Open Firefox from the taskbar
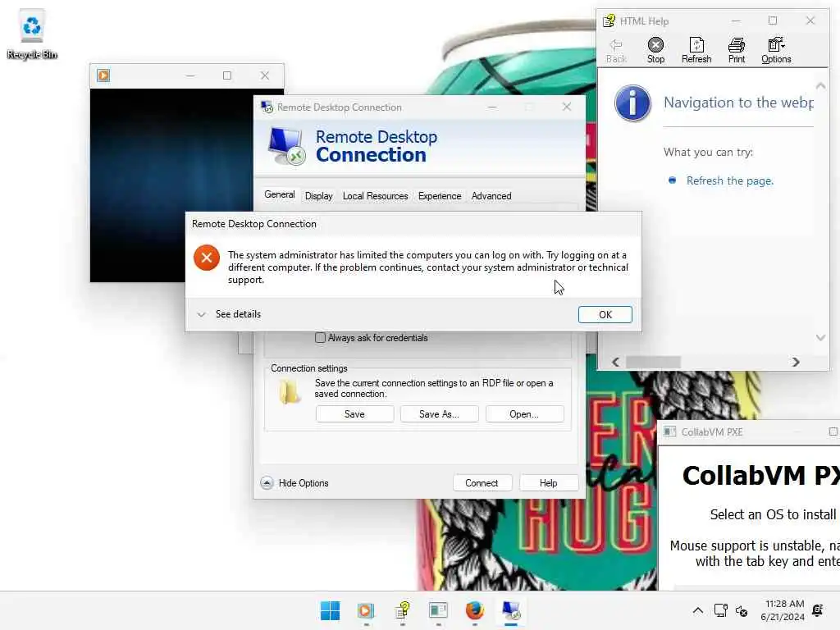 tap(475, 610)
